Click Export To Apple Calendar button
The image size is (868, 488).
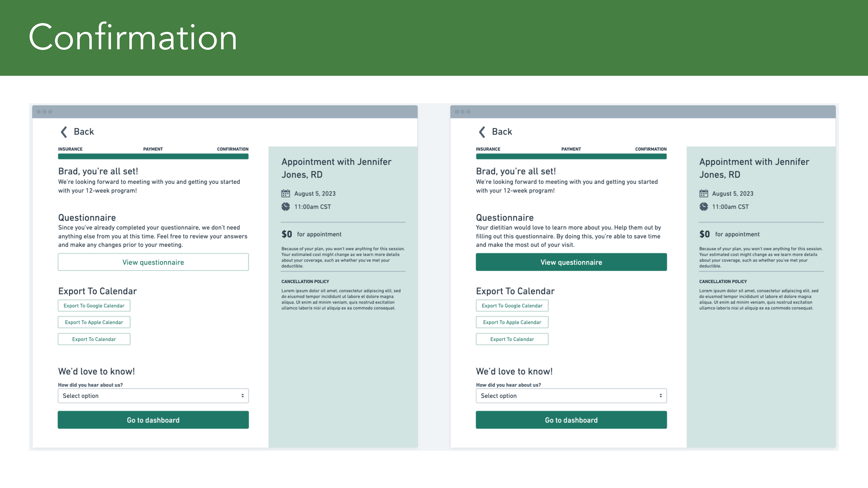pyautogui.click(x=94, y=322)
